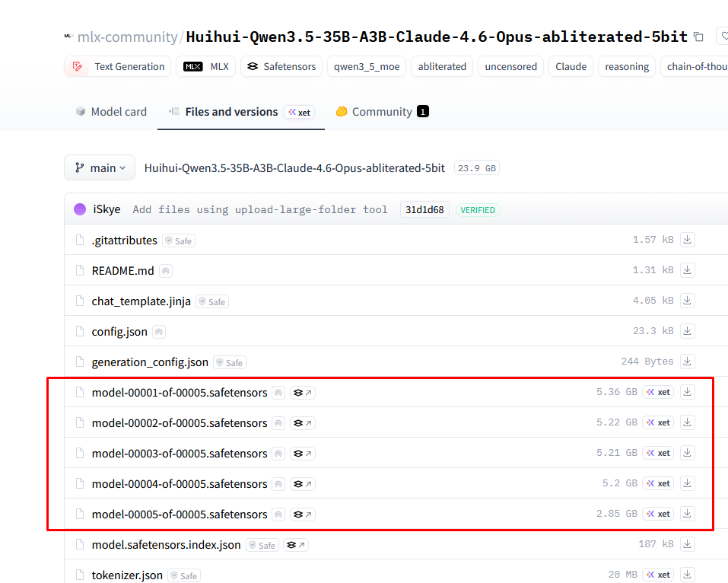Open model-00001-of-00005.safetensors file page
Viewport: 728px width, 583px height.
pyautogui.click(x=180, y=393)
